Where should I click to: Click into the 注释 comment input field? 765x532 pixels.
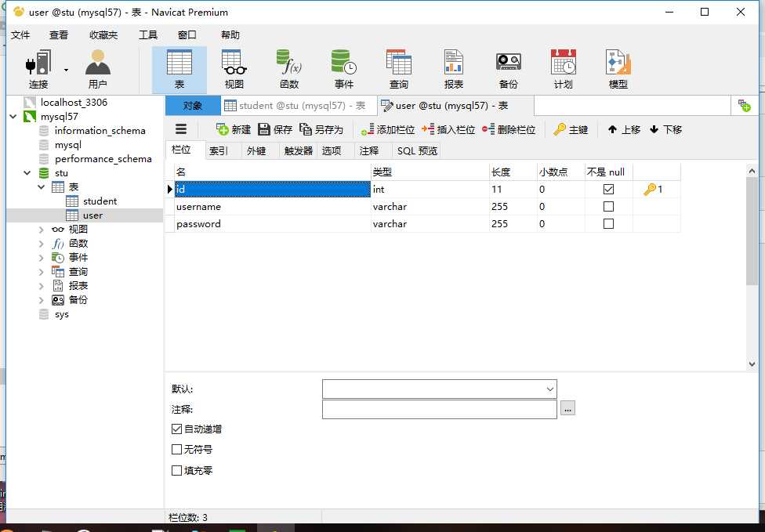tap(439, 409)
